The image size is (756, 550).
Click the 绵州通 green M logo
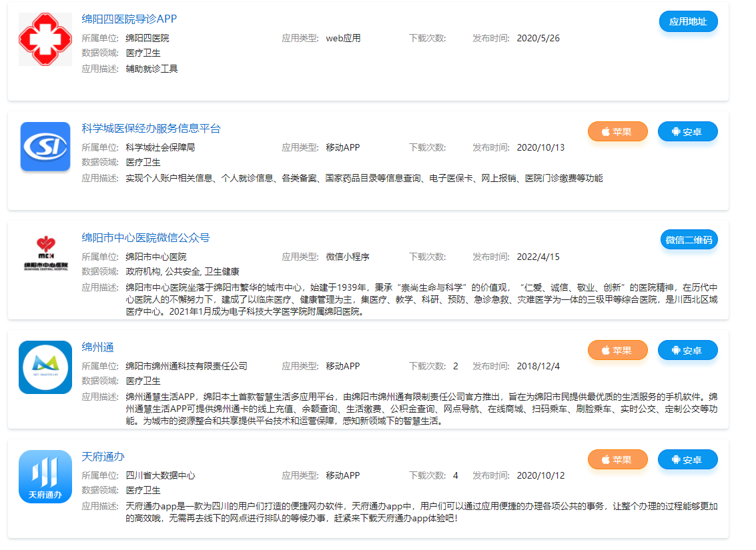point(45,367)
